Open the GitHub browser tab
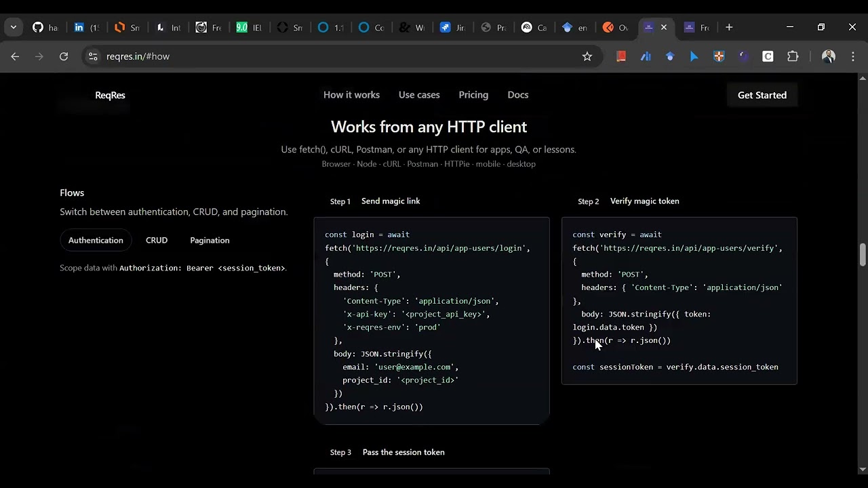This screenshot has width=868, height=488. 45,27
